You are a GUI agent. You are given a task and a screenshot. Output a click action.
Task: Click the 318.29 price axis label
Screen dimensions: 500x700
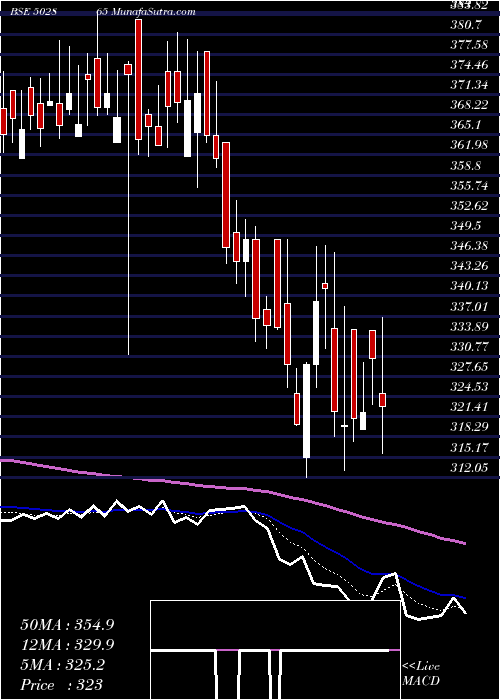tap(469, 427)
